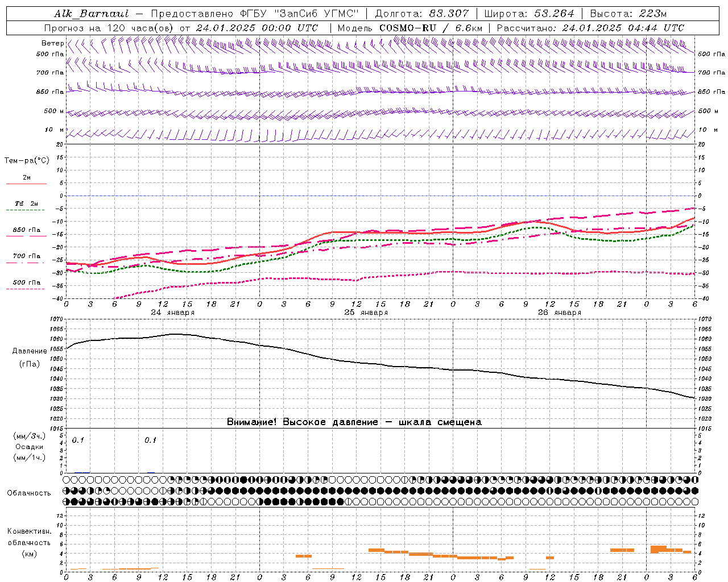This screenshot has width=728, height=582.
Task: Click the station name Alk_Barnaul in header
Action: coord(92,14)
